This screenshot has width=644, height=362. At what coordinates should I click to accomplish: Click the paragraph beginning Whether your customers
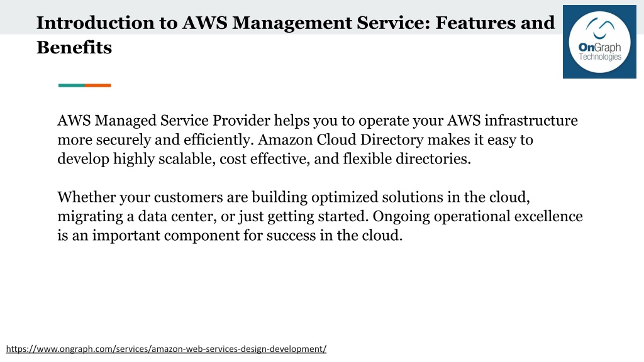320,216
